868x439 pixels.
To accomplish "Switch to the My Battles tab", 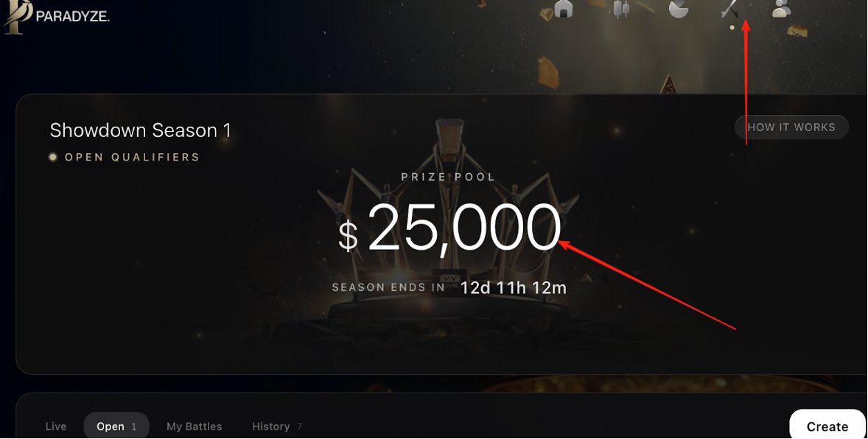I will (195, 426).
